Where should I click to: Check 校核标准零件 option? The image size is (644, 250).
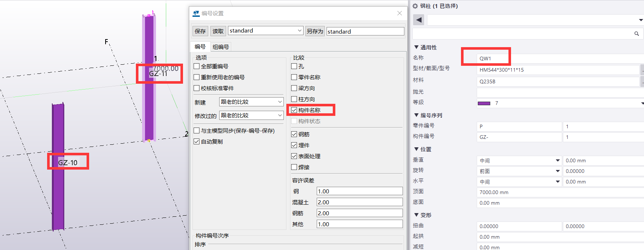(x=197, y=88)
